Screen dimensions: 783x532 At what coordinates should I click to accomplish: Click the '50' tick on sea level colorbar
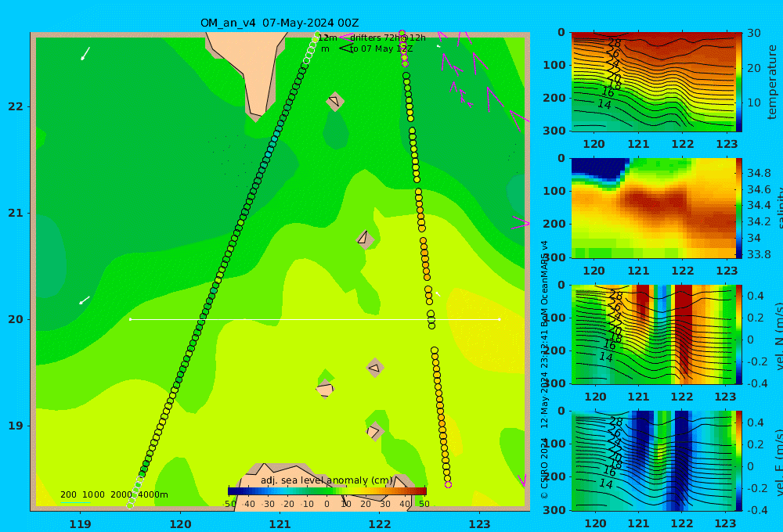click(x=424, y=504)
